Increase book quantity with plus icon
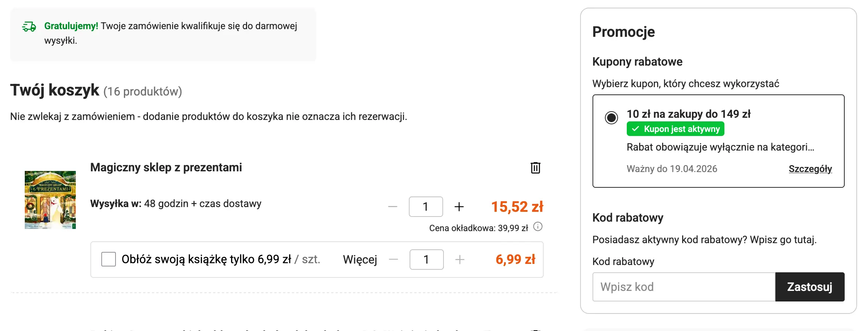This screenshot has height=331, width=868. click(459, 206)
